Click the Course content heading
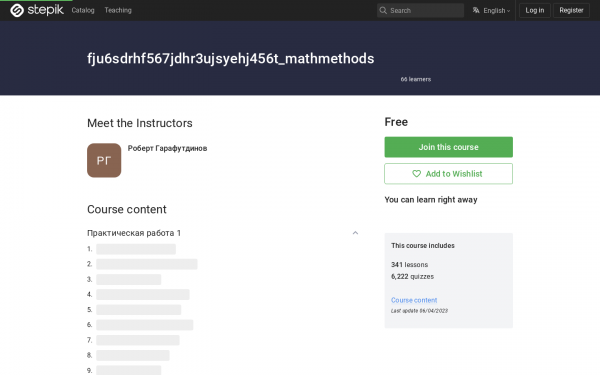Viewport: 600px width, 375px height. click(x=127, y=209)
